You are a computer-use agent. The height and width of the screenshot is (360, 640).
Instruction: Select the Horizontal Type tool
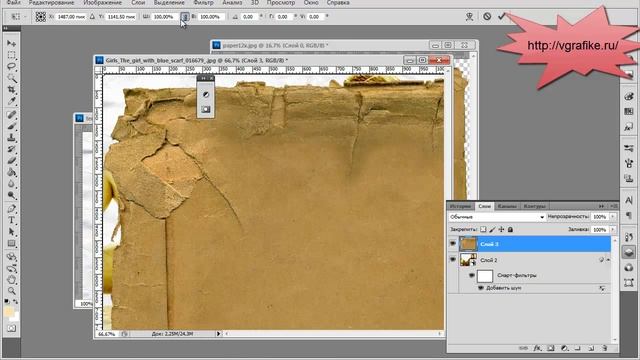click(11, 220)
